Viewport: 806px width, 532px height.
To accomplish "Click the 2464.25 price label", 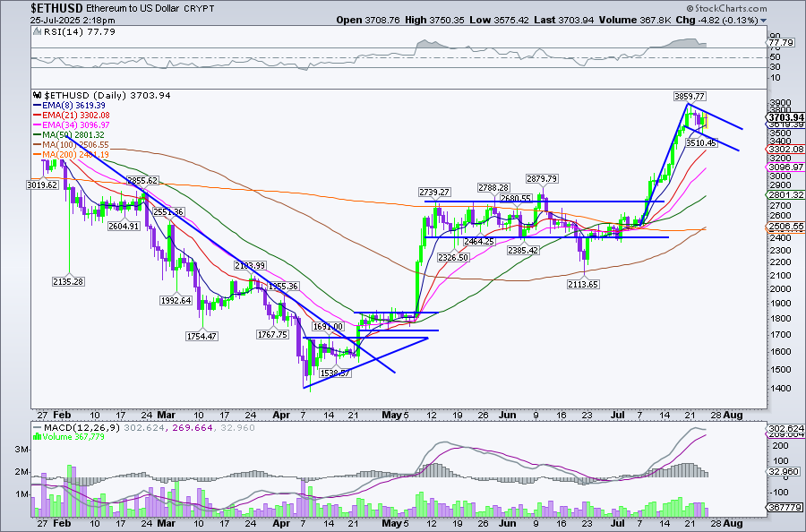I will (479, 241).
